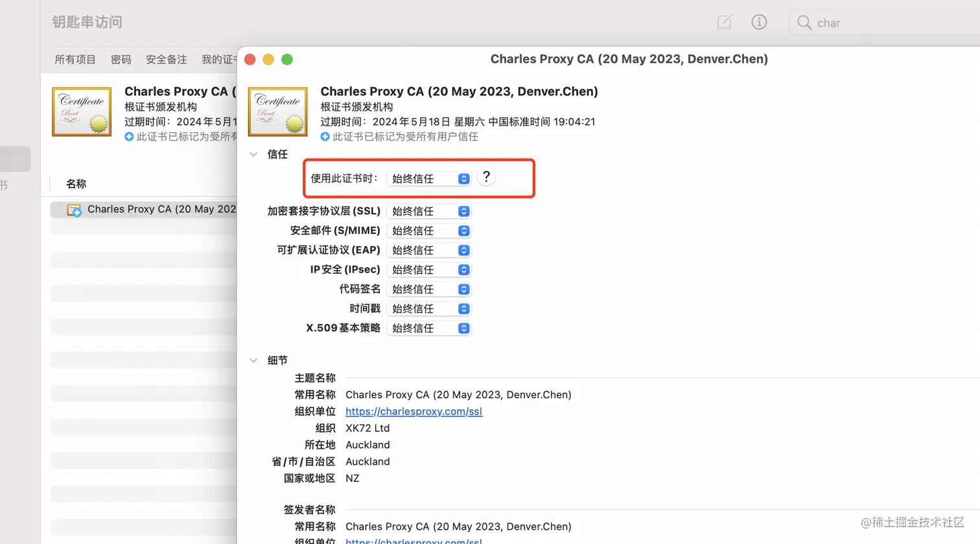Viewport: 980px width, 544px height.
Task: Open the 安全邮件 (S/MIME) dropdown
Action: [429, 231]
